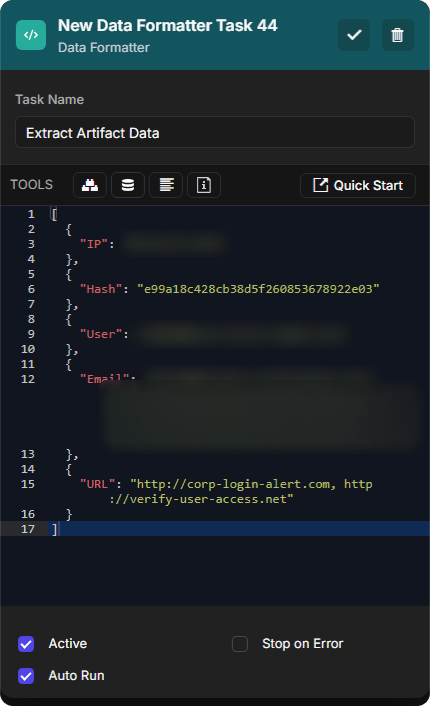Edit the Task Name input field

click(x=215, y=132)
